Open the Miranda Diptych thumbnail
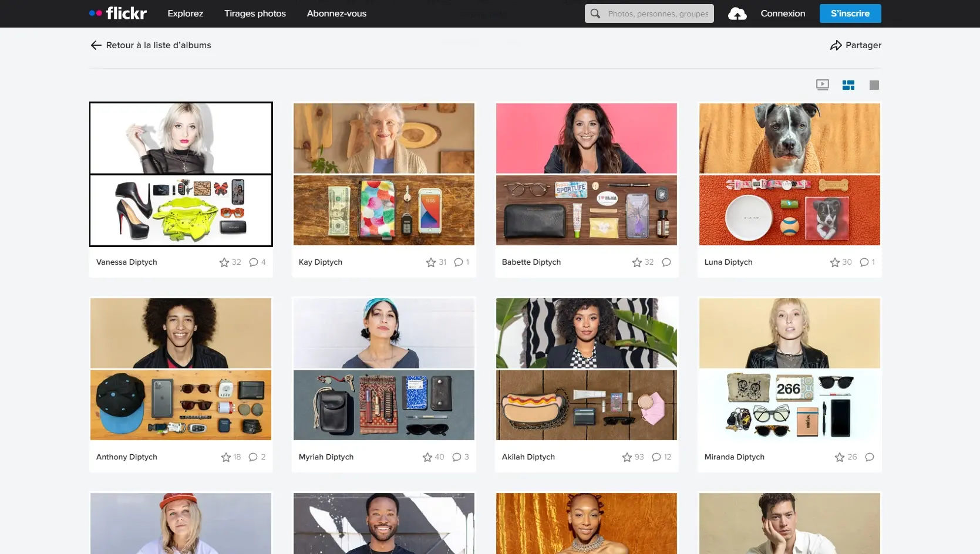The image size is (980, 554). pyautogui.click(x=790, y=369)
